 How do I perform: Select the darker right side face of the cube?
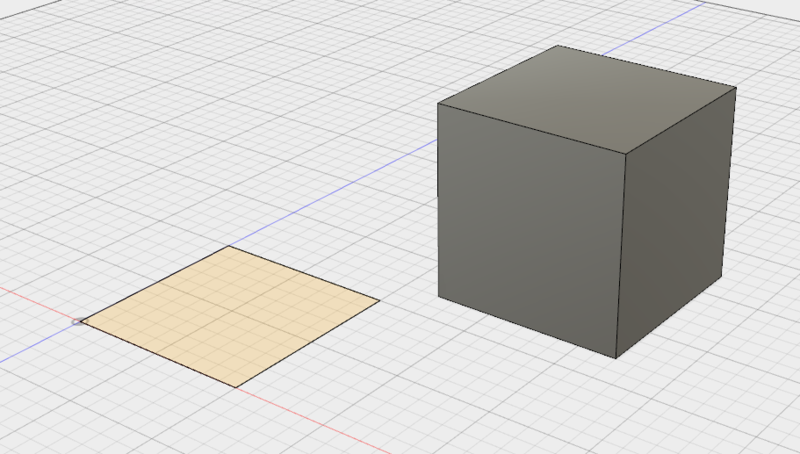tap(674, 224)
